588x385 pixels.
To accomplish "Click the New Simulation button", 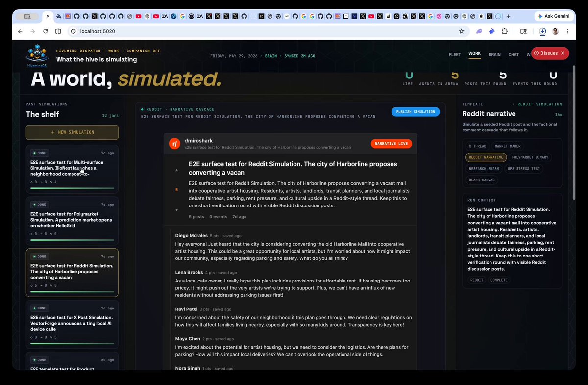I will [x=72, y=132].
